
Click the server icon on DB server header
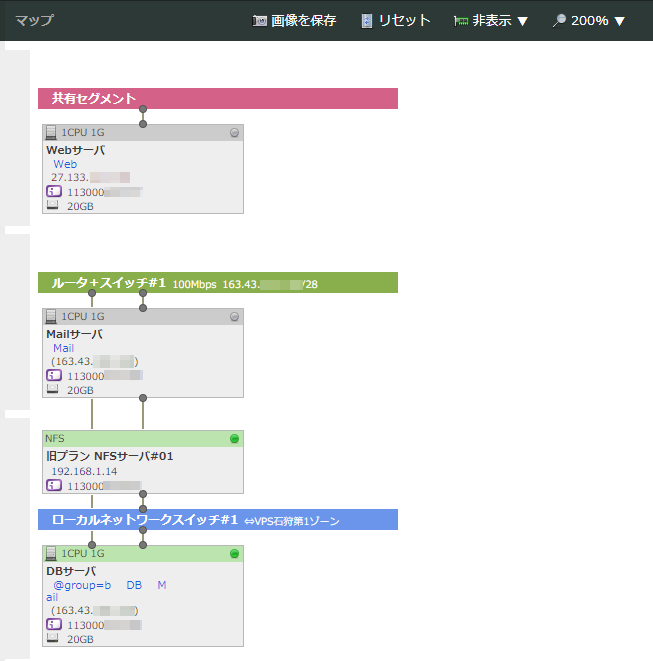pos(52,553)
